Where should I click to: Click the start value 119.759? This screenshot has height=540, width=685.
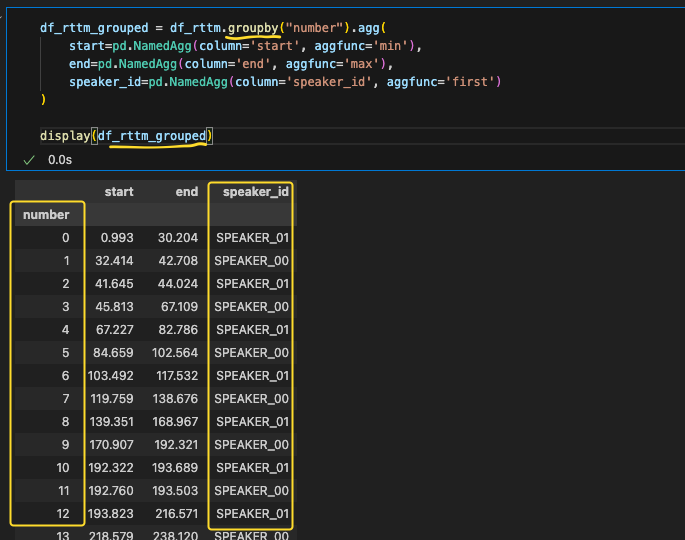pyautogui.click(x=112, y=398)
